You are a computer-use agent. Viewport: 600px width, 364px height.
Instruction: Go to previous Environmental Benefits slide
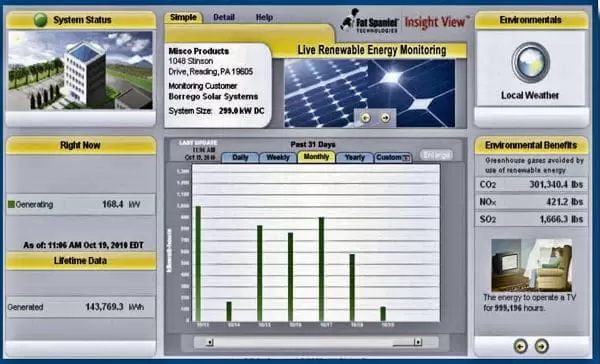click(520, 346)
